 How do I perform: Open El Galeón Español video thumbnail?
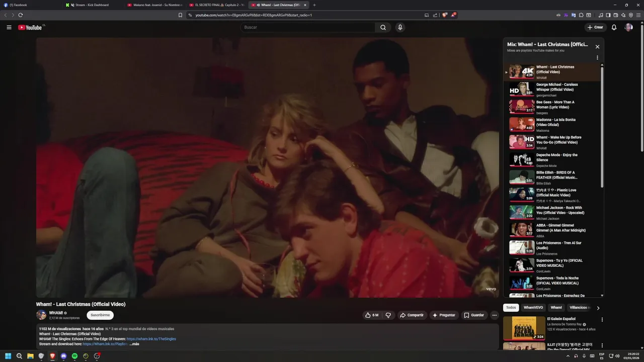(524, 328)
